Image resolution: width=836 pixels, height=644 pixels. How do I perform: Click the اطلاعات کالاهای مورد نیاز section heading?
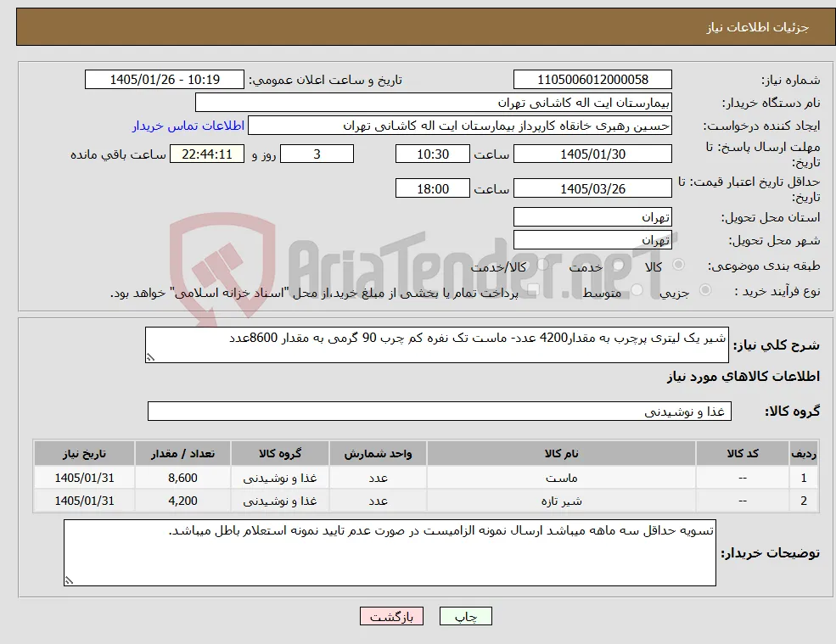pyautogui.click(x=743, y=377)
